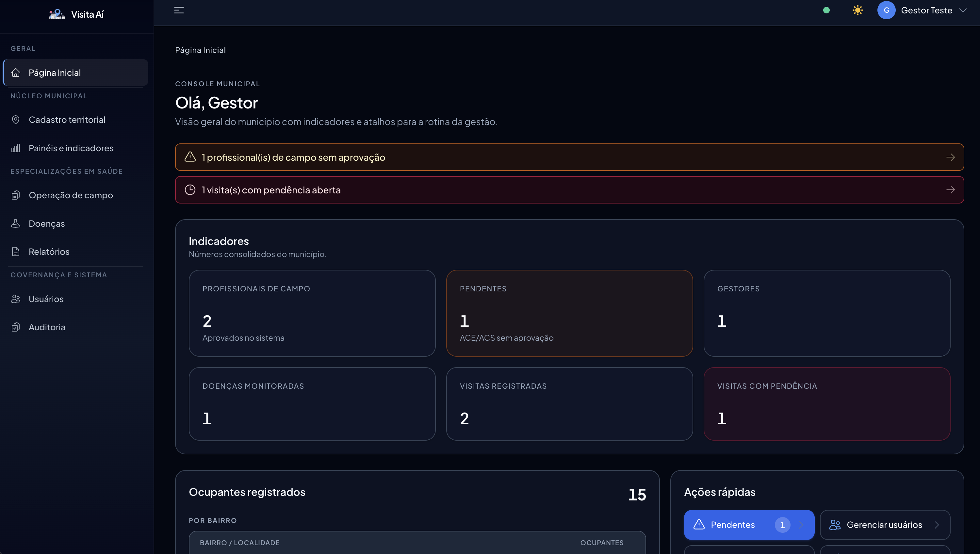Click the clipboard icon beside Operação de campo
The width and height of the screenshot is (980, 554).
tap(16, 195)
